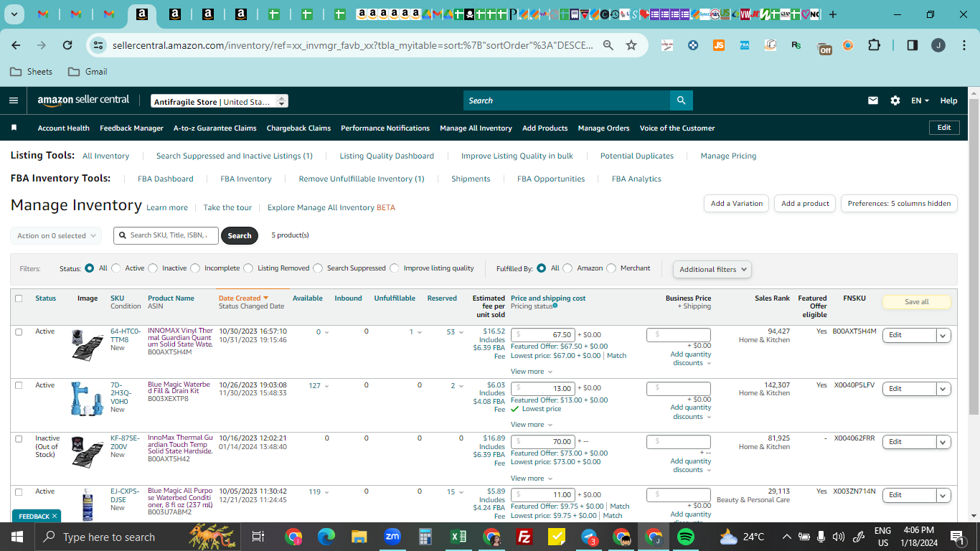980x551 pixels.
Task: Open the Windows Start menu
Action: click(x=17, y=537)
